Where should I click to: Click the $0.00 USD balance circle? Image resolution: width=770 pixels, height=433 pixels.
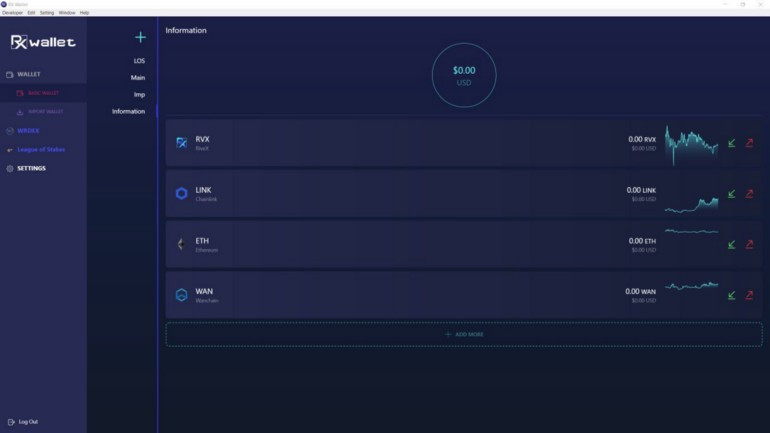coord(464,75)
